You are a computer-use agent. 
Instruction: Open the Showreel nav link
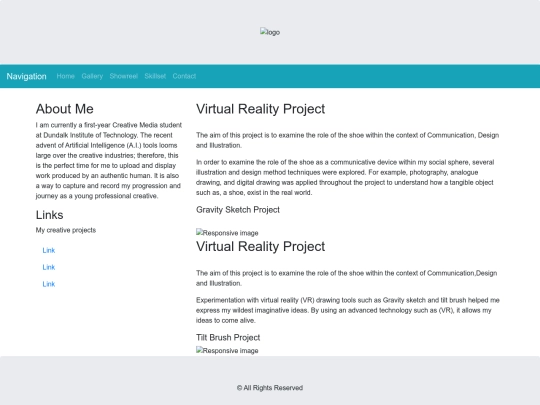pos(124,76)
